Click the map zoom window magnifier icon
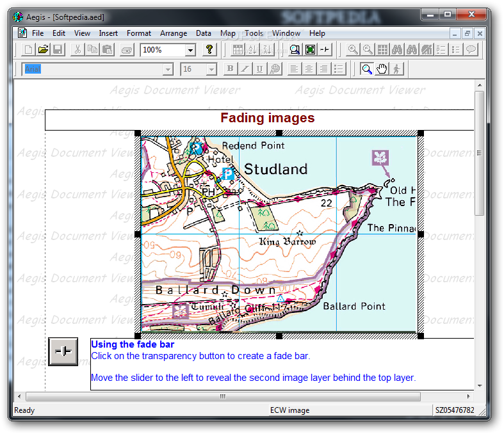This screenshot has height=434, width=504. pos(295,50)
